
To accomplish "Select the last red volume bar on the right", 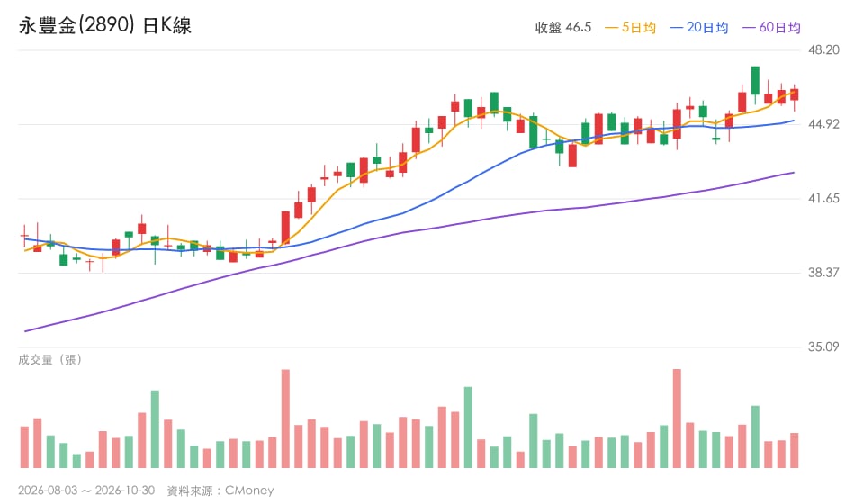I will pos(795,451).
